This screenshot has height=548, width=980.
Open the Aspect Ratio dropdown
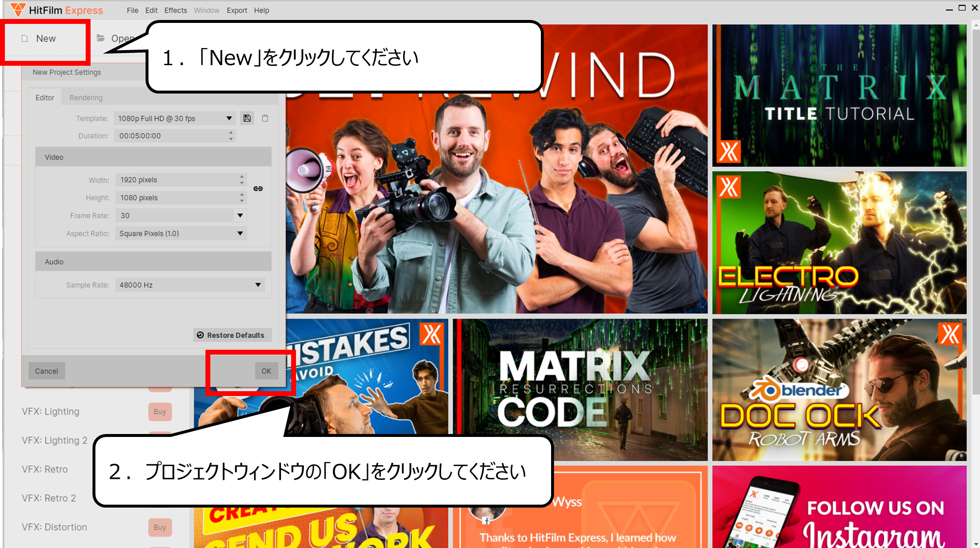click(x=181, y=233)
